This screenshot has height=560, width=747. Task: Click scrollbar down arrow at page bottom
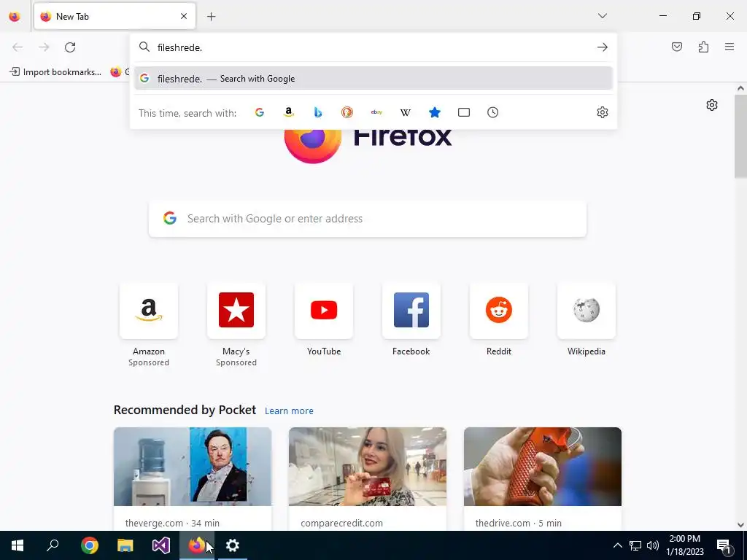click(740, 525)
